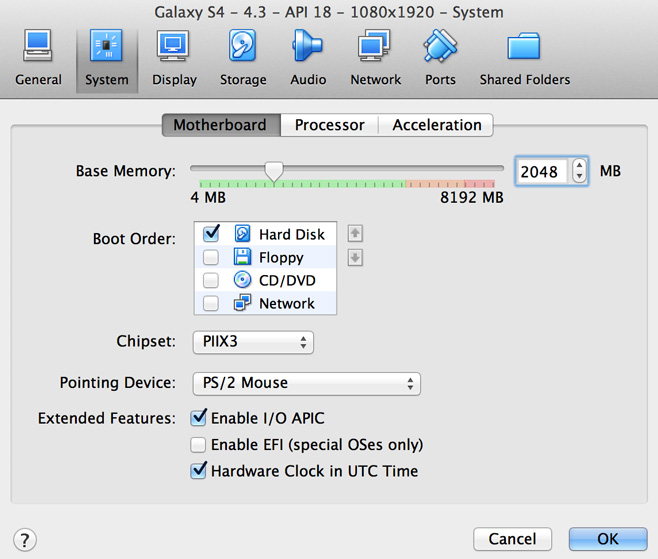The image size is (658, 559).
Task: Click the CD/DVD boot device icon
Action: pyautogui.click(x=242, y=280)
